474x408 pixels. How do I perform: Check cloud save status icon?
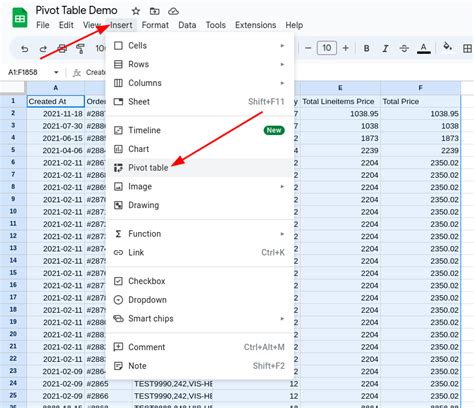[173, 11]
